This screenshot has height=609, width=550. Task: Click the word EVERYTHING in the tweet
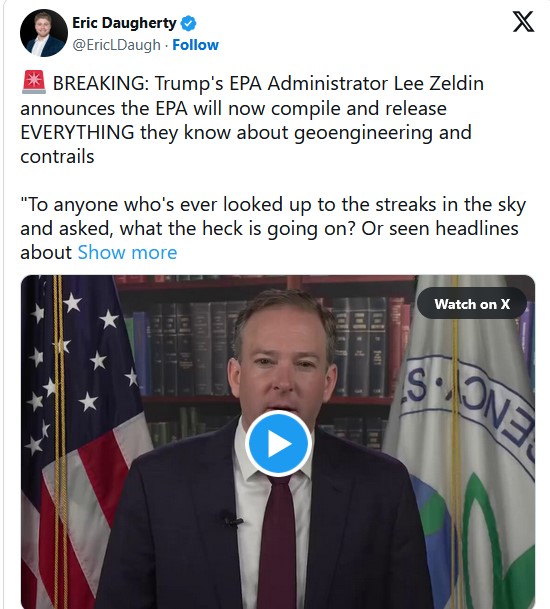tap(77, 132)
